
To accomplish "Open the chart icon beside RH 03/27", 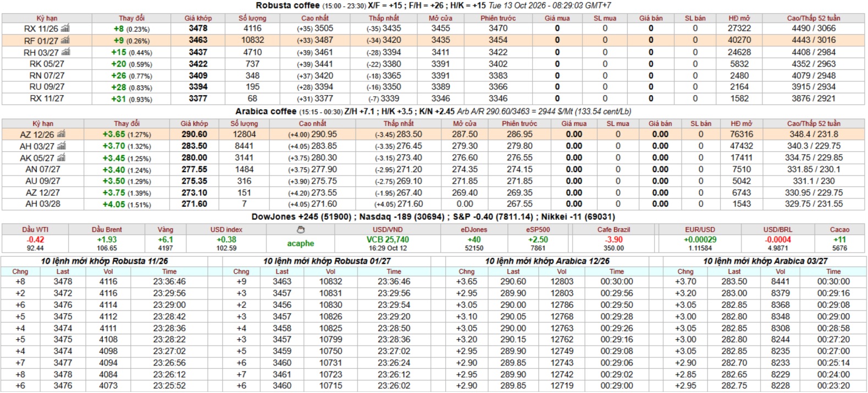I will click(x=66, y=52).
